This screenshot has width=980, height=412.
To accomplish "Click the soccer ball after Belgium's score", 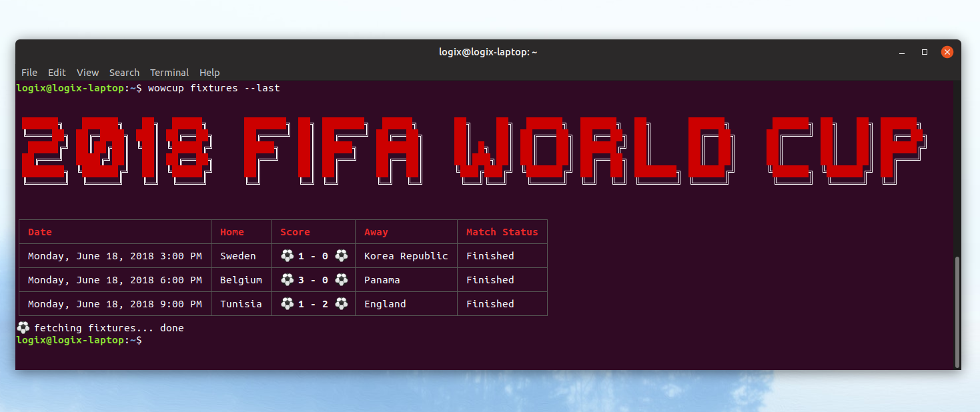I will click(341, 279).
